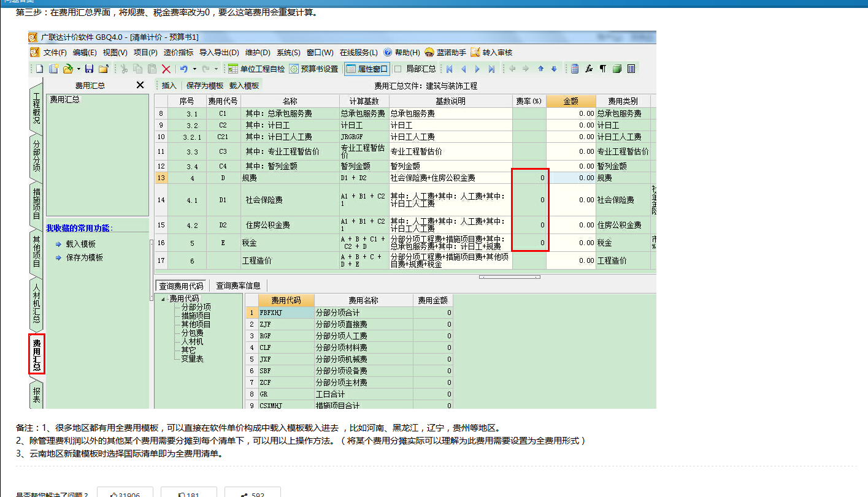Screen dimensions: 868x497
Task: Click the 金额 column header
Action: pos(571,101)
